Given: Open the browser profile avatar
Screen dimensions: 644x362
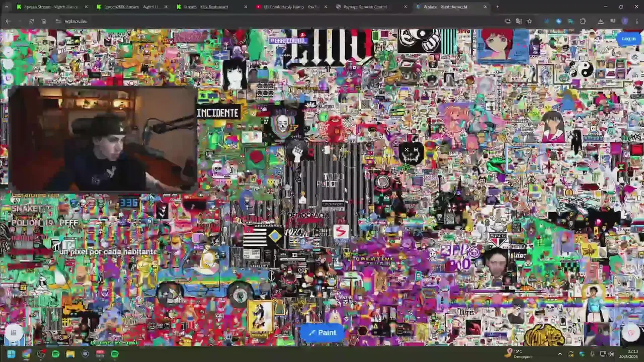Looking at the screenshot, I should [625, 21].
